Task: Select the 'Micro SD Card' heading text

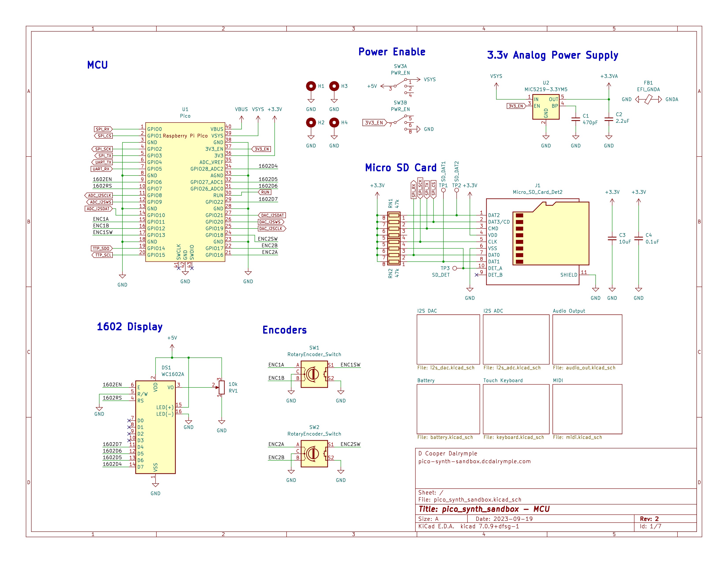Action: 401,168
